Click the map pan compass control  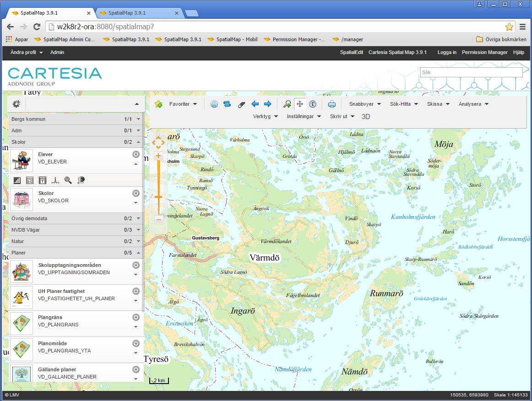[x=158, y=143]
